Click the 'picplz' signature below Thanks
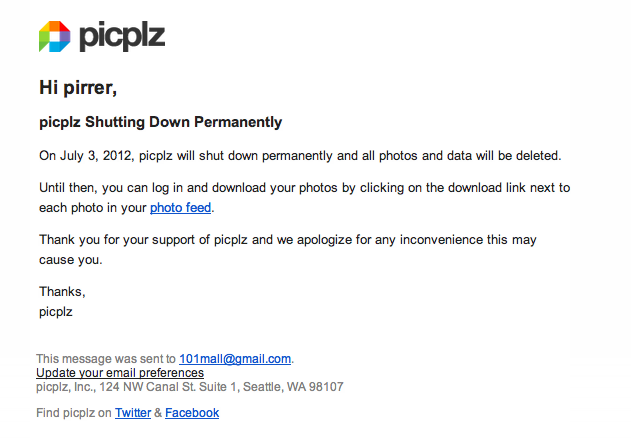This screenshot has height=442, width=631. pyautogui.click(x=56, y=312)
